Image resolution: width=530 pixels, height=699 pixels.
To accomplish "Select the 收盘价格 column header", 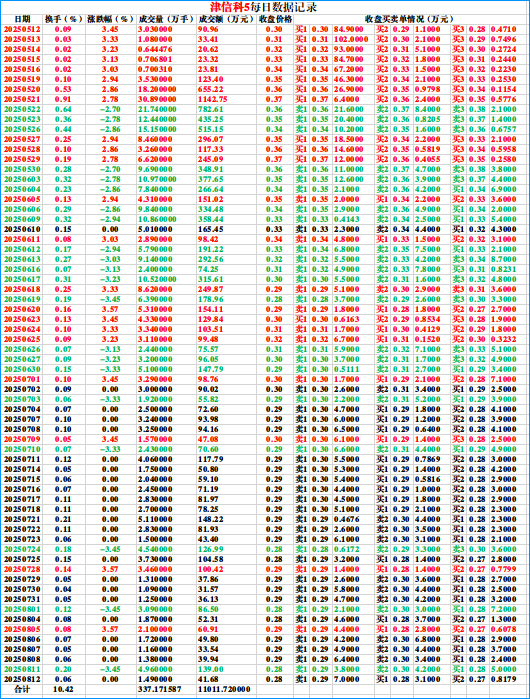I will pos(275,19).
